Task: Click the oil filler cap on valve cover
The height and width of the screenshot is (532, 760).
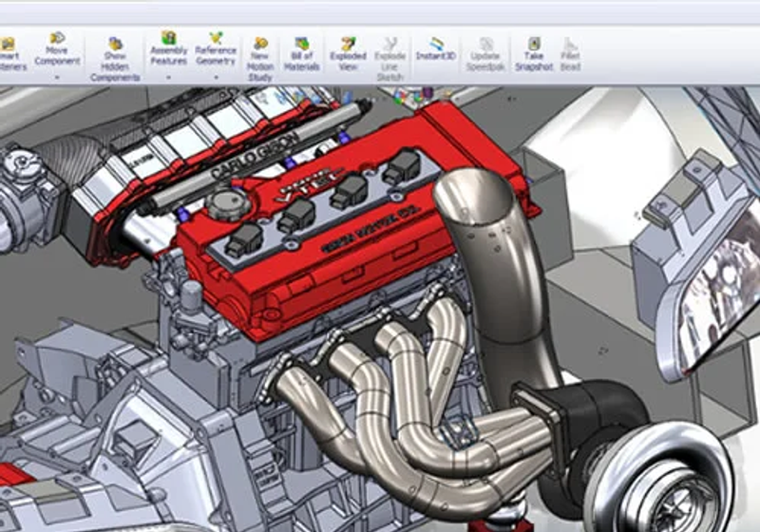Action: (x=229, y=203)
